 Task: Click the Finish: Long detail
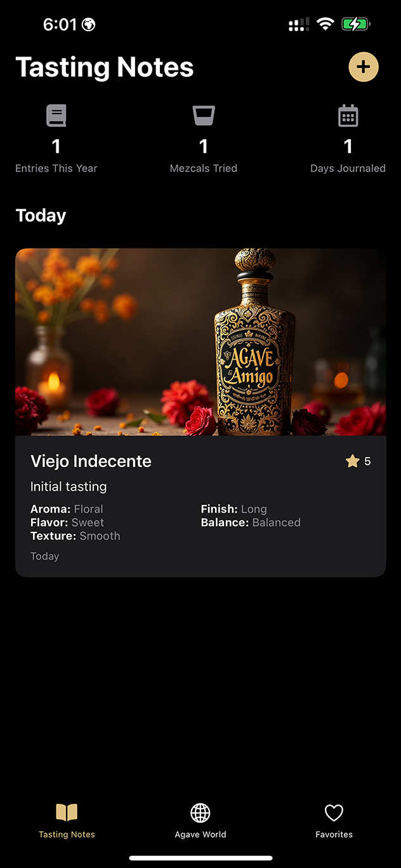(x=233, y=509)
